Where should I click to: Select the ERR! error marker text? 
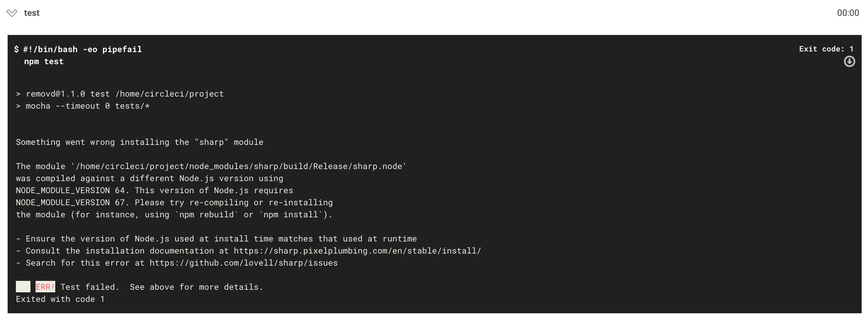point(45,287)
